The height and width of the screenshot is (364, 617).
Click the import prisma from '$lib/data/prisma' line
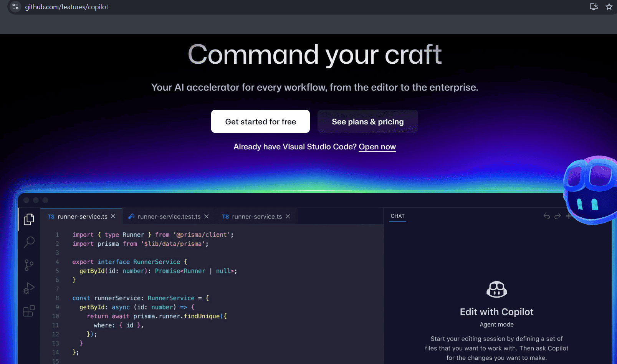click(x=141, y=244)
